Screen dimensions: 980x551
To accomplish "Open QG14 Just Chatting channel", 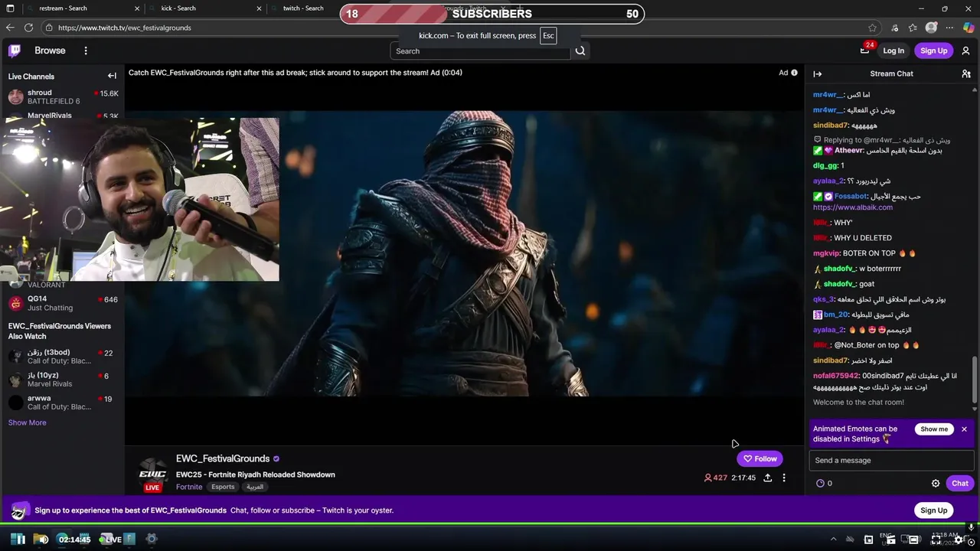I will pos(62,303).
